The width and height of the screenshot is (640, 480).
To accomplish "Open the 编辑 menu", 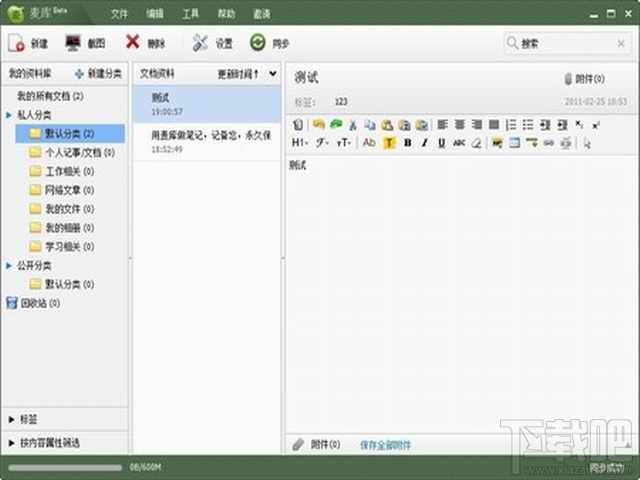I will (x=155, y=14).
